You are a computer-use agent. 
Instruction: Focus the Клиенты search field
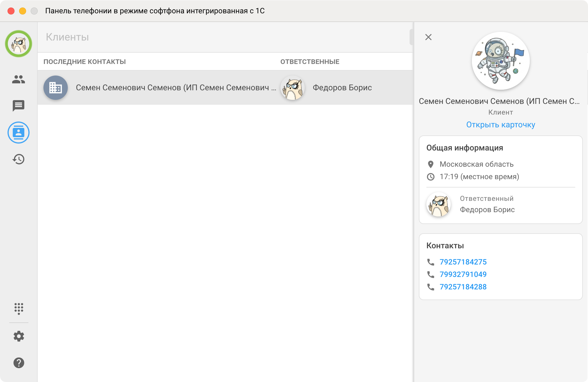[x=225, y=37]
